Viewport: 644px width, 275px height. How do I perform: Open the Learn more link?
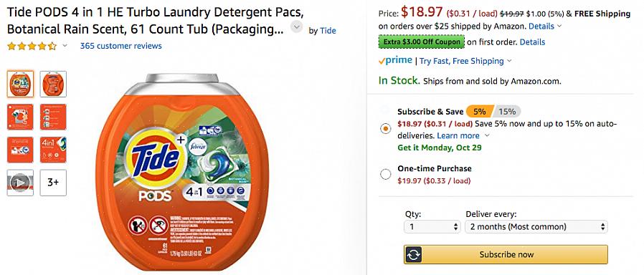pos(458,135)
